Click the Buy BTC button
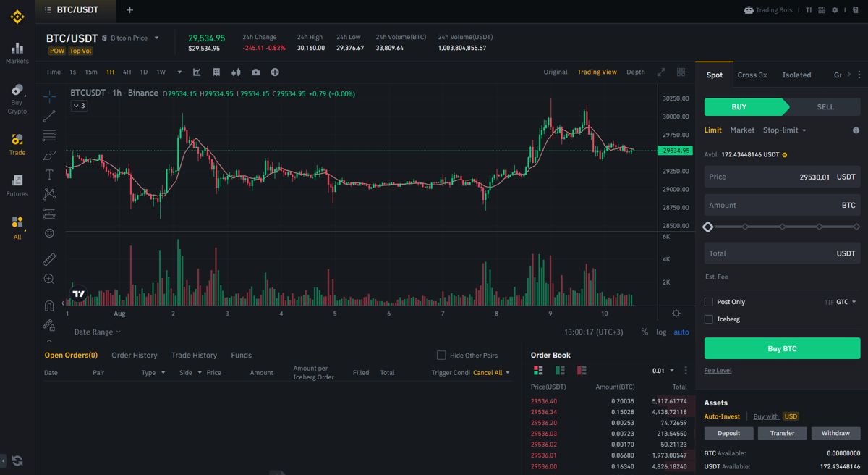 coord(782,348)
